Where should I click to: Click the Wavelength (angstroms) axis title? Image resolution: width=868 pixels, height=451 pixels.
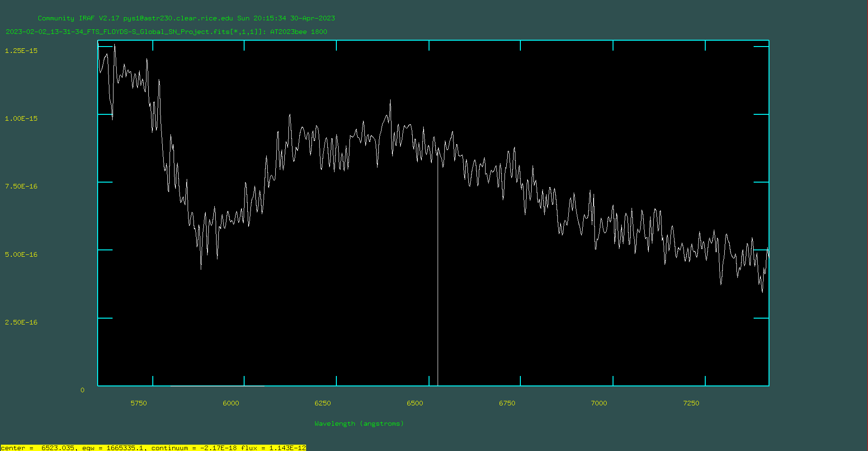pos(359,423)
